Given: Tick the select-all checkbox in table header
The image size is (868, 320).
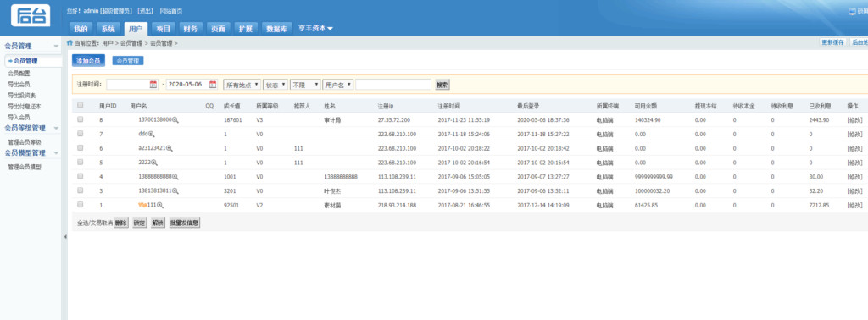Looking at the screenshot, I should pyautogui.click(x=81, y=105).
